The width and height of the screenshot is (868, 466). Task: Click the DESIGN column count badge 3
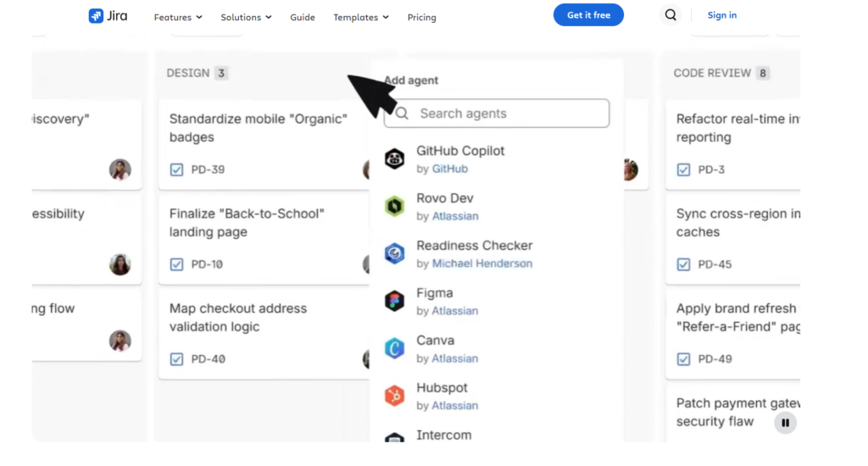[221, 73]
